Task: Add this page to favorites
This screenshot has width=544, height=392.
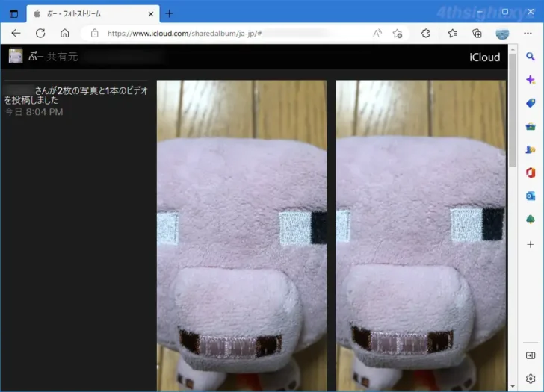Action: click(398, 34)
